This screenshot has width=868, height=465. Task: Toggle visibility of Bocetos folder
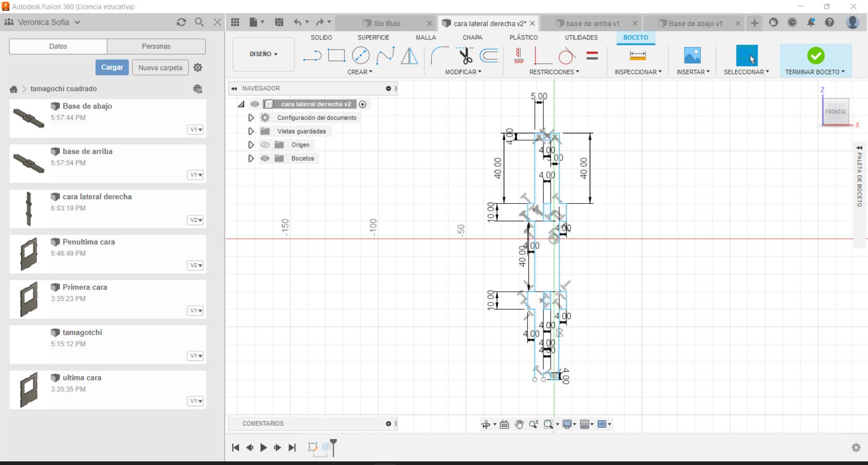(x=265, y=158)
